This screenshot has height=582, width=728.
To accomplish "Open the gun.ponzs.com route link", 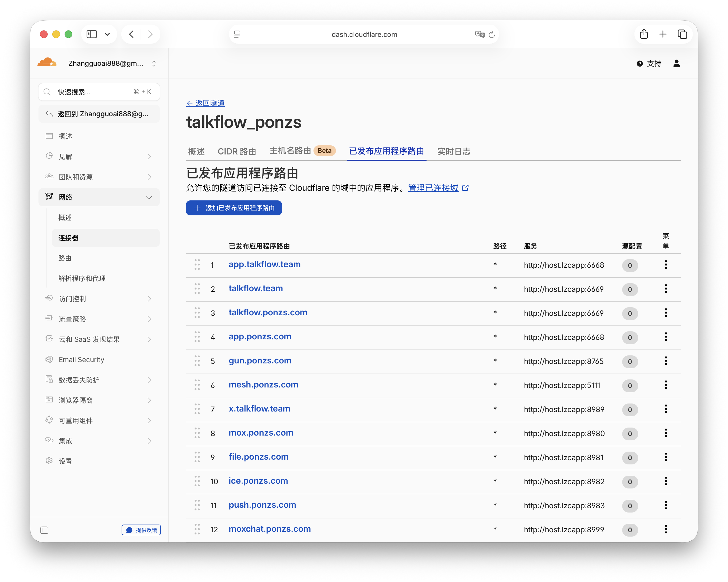I will point(260,360).
